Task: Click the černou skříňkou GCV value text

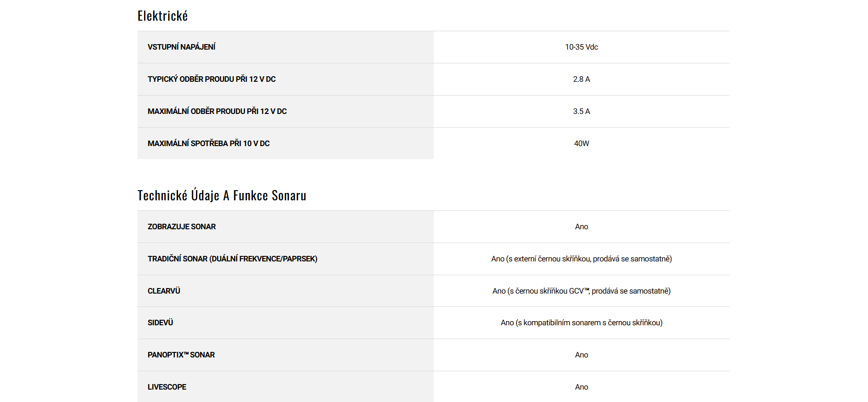Action: click(x=581, y=291)
